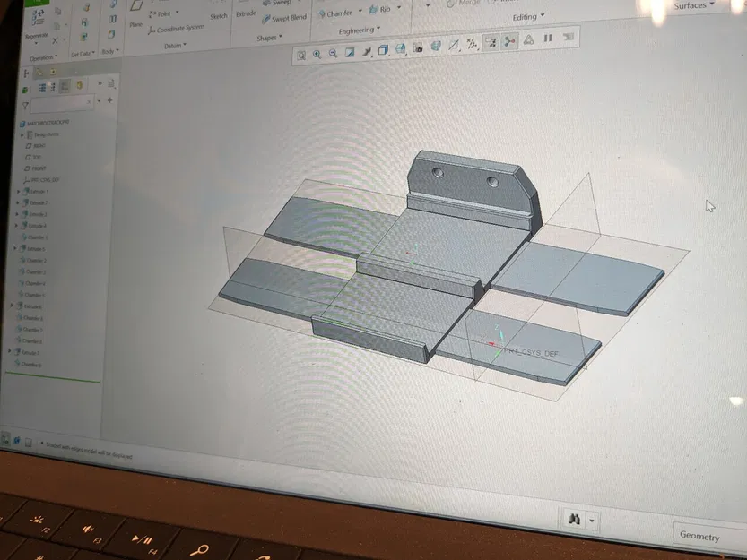Click the Model Tree tab icon
The width and height of the screenshot is (747, 560).
pos(26,73)
